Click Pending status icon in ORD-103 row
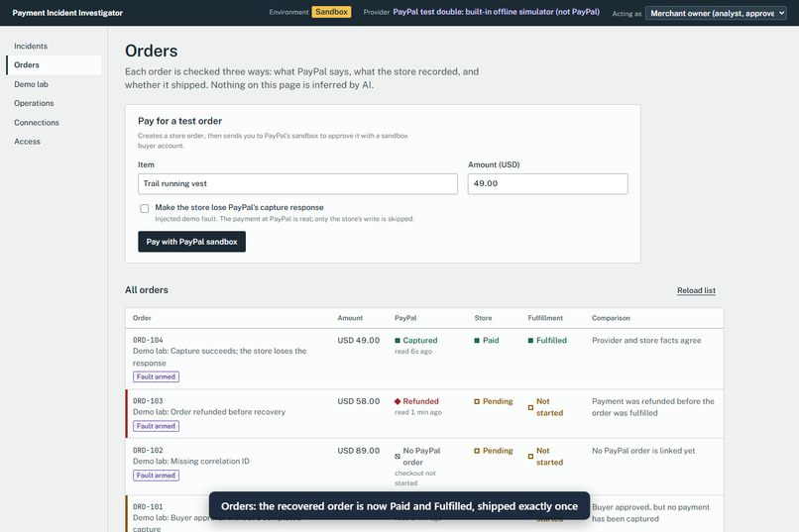799x532 pixels. [x=477, y=401]
